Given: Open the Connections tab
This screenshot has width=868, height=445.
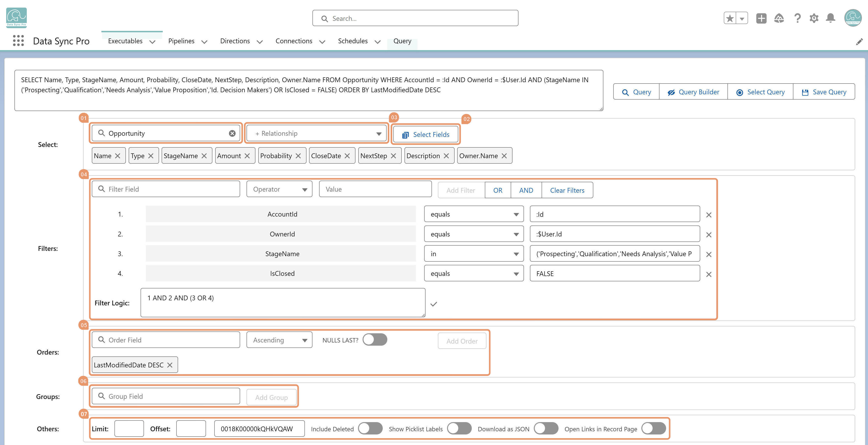Looking at the screenshot, I should tap(294, 41).
